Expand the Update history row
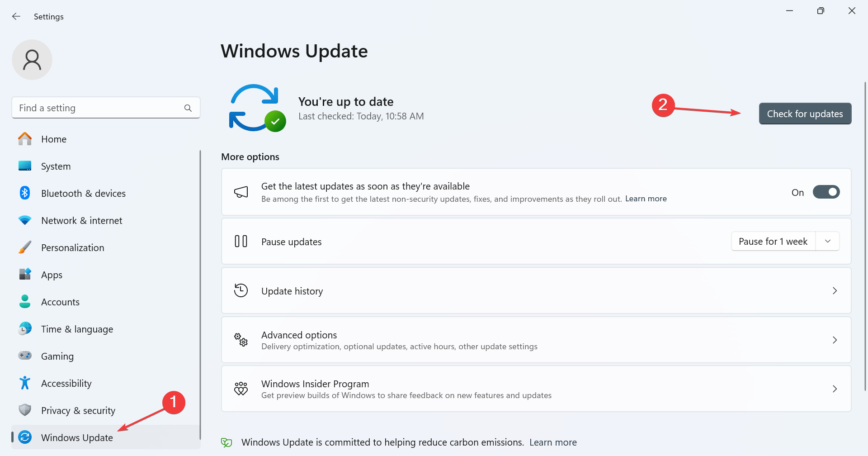868x456 pixels. 835,291
